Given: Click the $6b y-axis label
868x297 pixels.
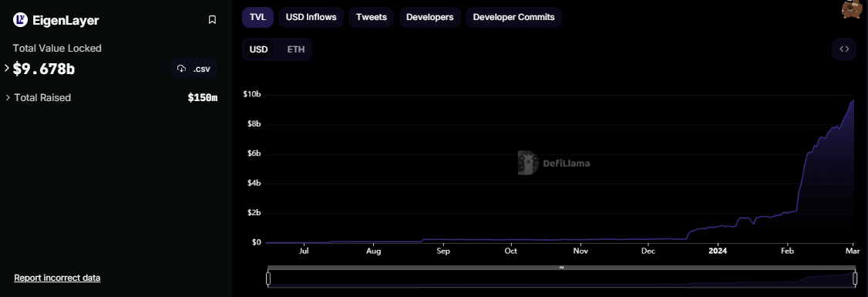Looking at the screenshot, I should point(254,154).
